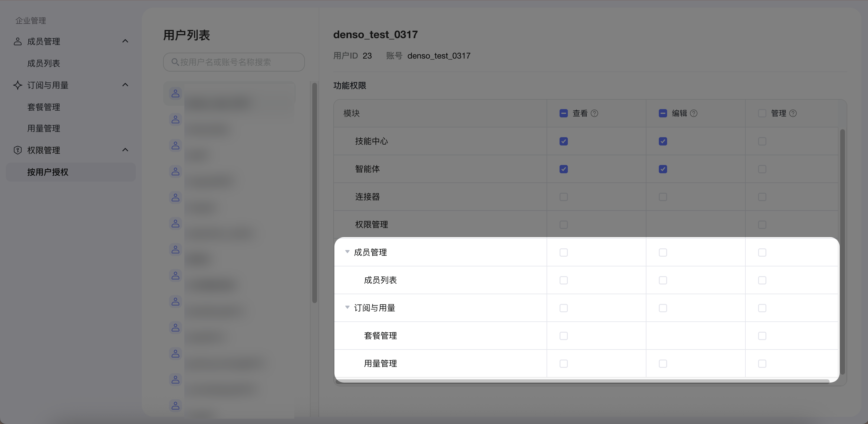
Task: Click the 技能中心 module name
Action: pos(371,141)
